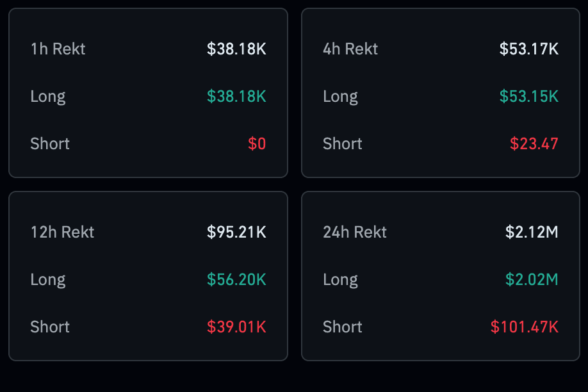This screenshot has width=588, height=392.
Task: Click the 4h Short value $23.47
Action: tap(534, 144)
